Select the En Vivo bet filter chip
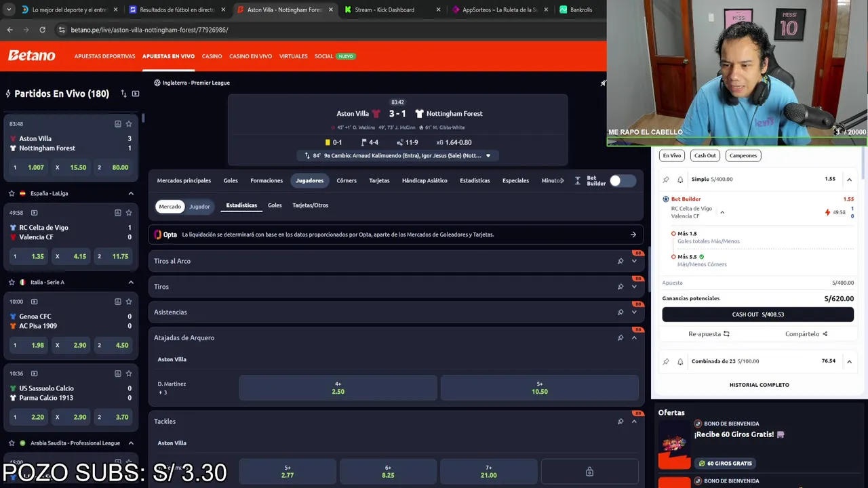This screenshot has height=488, width=868. click(672, 155)
